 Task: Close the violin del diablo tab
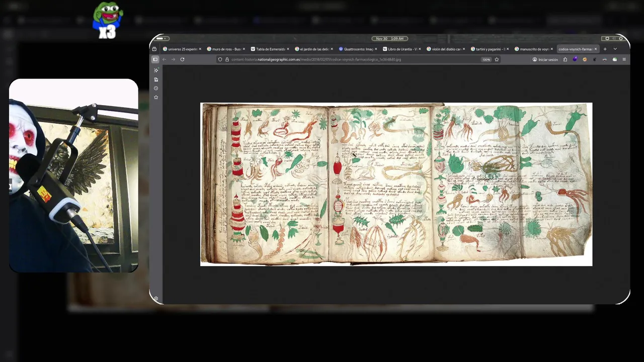tap(464, 49)
